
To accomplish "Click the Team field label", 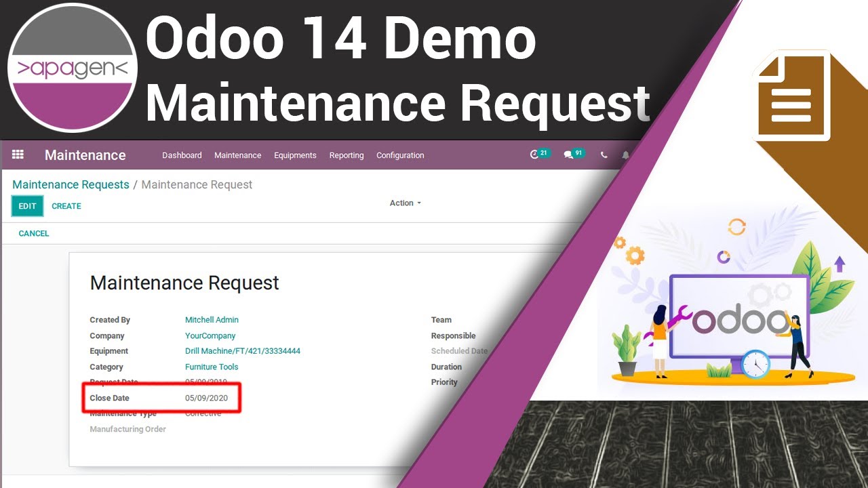I will 441,320.
